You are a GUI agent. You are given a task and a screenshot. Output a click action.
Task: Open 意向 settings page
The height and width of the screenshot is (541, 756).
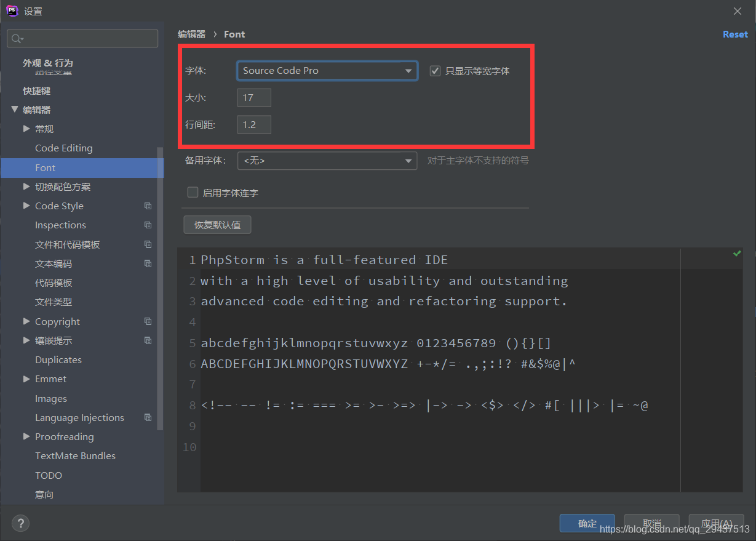click(44, 494)
